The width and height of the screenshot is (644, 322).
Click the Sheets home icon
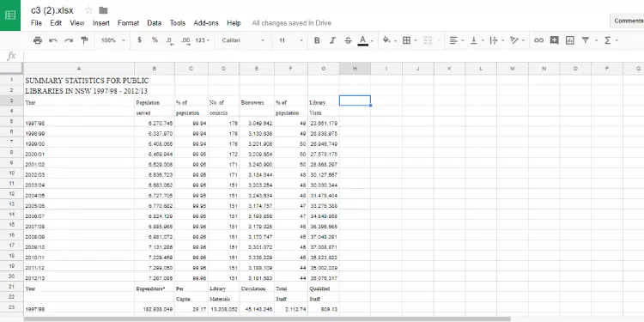click(10, 15)
